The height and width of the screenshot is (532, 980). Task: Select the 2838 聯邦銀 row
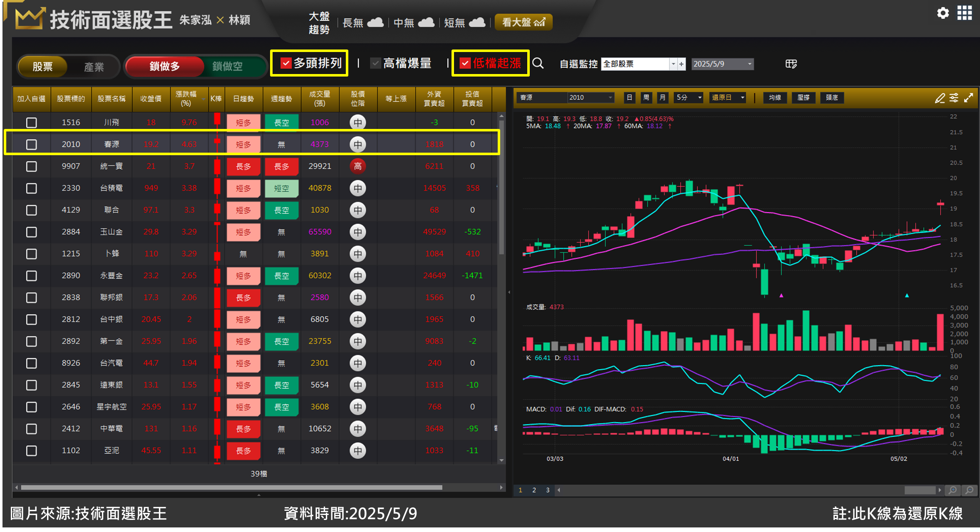(x=256, y=298)
